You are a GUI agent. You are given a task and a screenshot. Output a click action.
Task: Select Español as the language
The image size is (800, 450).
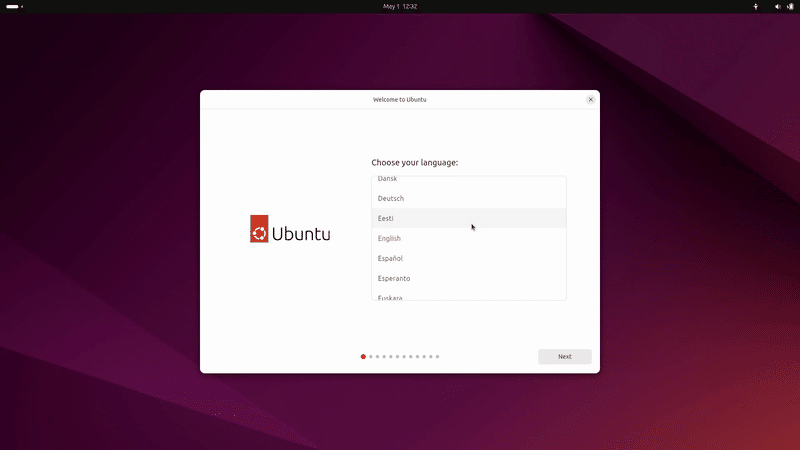pos(468,258)
